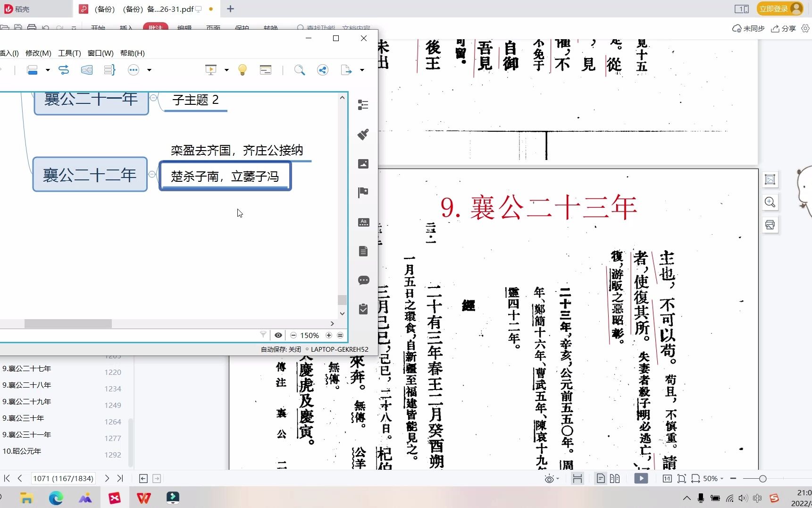This screenshot has height=508, width=812.
Task: Go to next page arrow in PDF
Action: pyautogui.click(x=107, y=478)
